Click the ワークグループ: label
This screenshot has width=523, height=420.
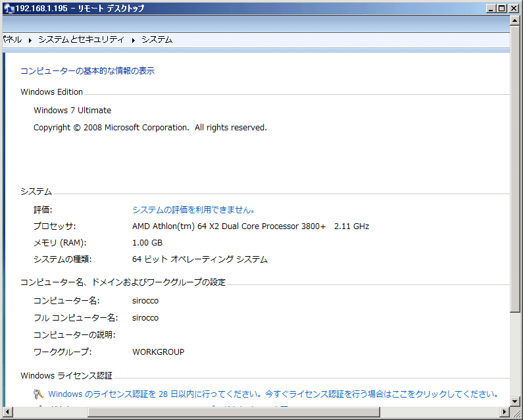[x=62, y=352]
